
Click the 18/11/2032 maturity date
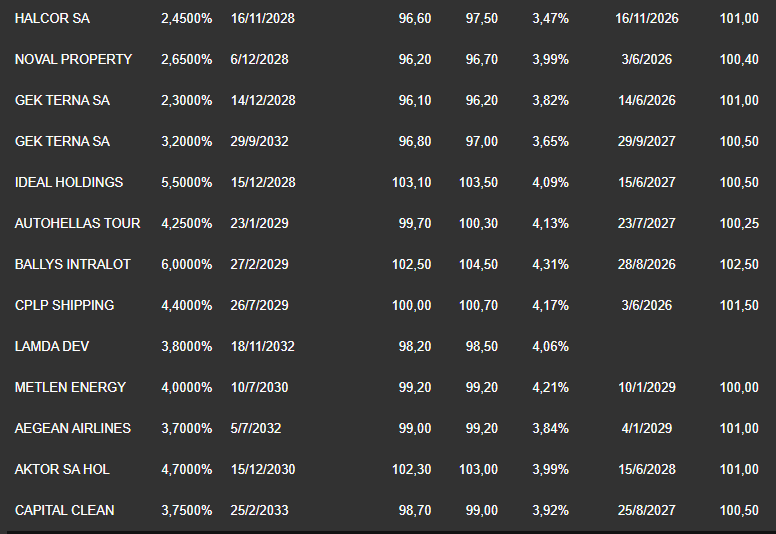tap(263, 346)
